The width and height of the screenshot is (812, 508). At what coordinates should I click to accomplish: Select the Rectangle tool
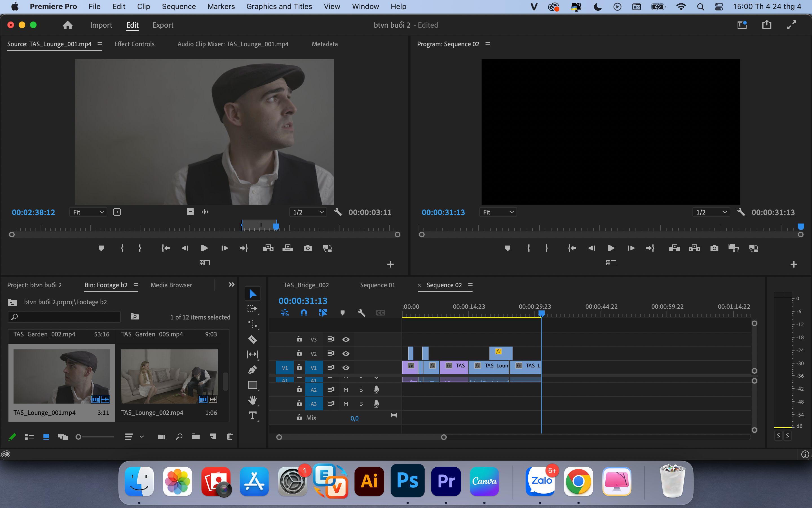pyautogui.click(x=252, y=385)
